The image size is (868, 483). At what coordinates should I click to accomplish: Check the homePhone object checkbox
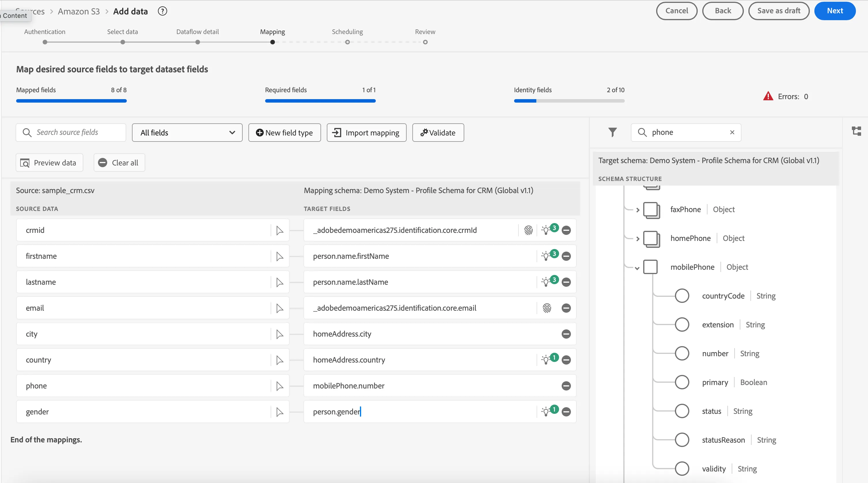coord(651,239)
